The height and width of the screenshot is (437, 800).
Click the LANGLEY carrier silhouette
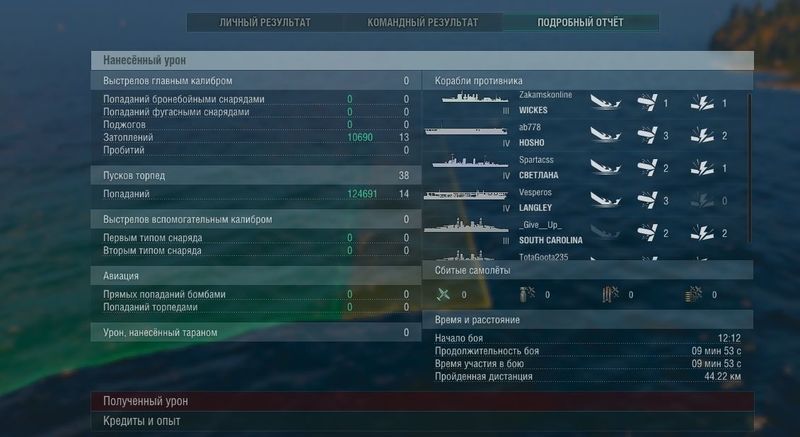(466, 195)
